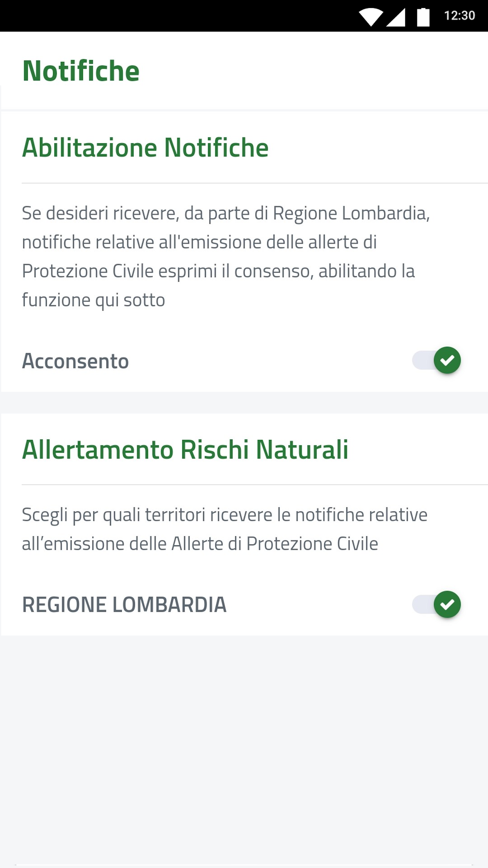Click the grey track of the Acconsento switch

tap(423, 360)
